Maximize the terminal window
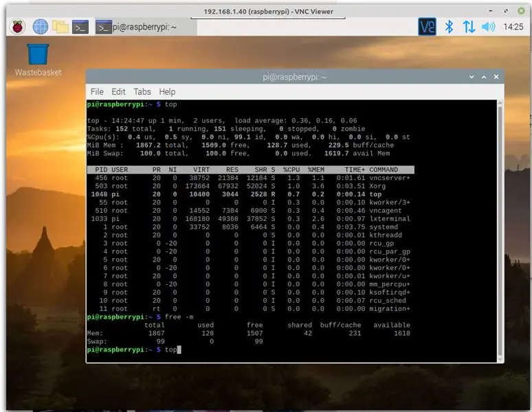 coord(484,77)
